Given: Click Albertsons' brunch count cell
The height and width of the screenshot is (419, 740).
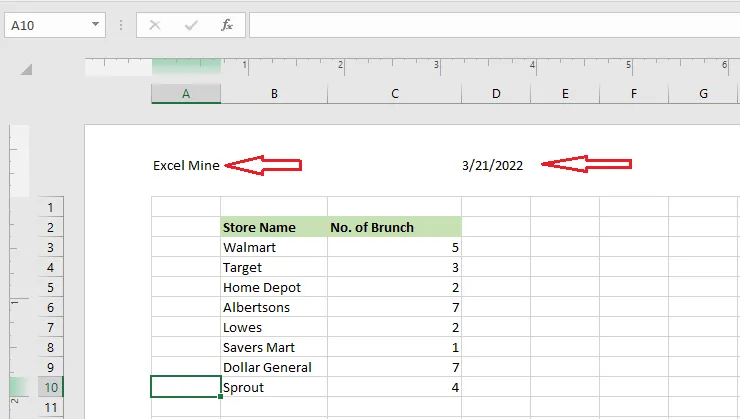Looking at the screenshot, I should pos(394,307).
